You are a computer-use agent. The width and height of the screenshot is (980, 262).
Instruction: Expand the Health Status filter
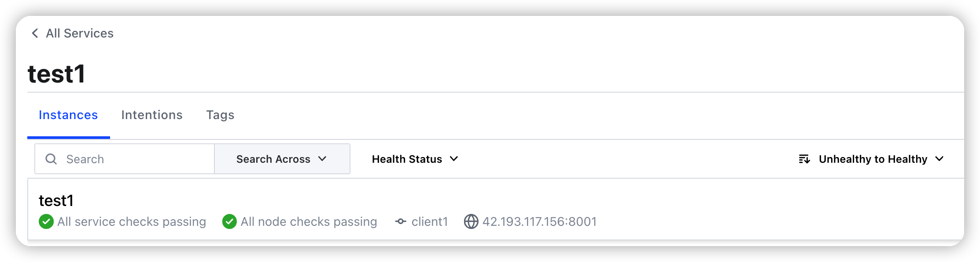[415, 159]
